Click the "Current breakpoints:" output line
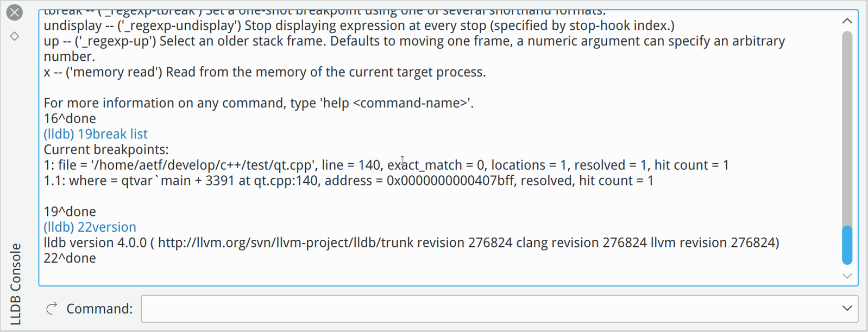This screenshot has width=868, height=332. click(x=106, y=150)
